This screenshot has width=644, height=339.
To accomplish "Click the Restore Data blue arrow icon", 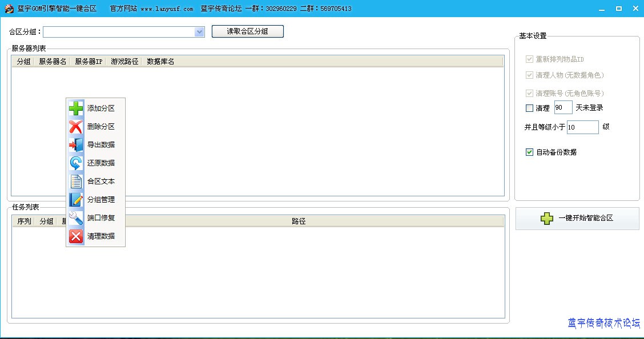I will [x=76, y=163].
